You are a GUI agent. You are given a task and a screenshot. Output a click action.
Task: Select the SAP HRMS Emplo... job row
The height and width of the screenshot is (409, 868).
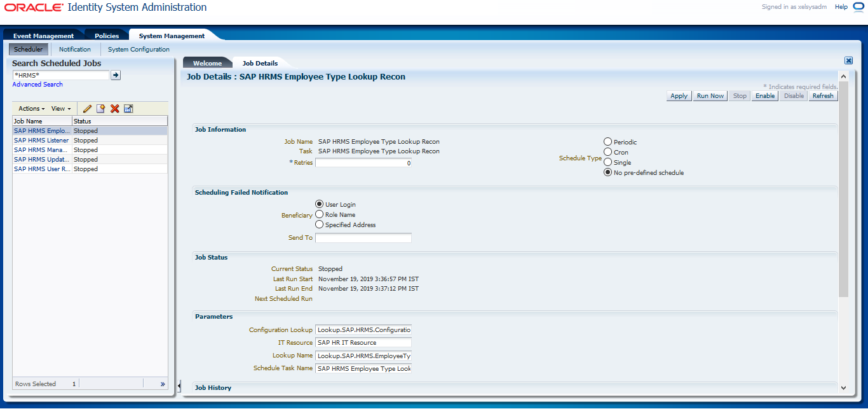(x=90, y=130)
